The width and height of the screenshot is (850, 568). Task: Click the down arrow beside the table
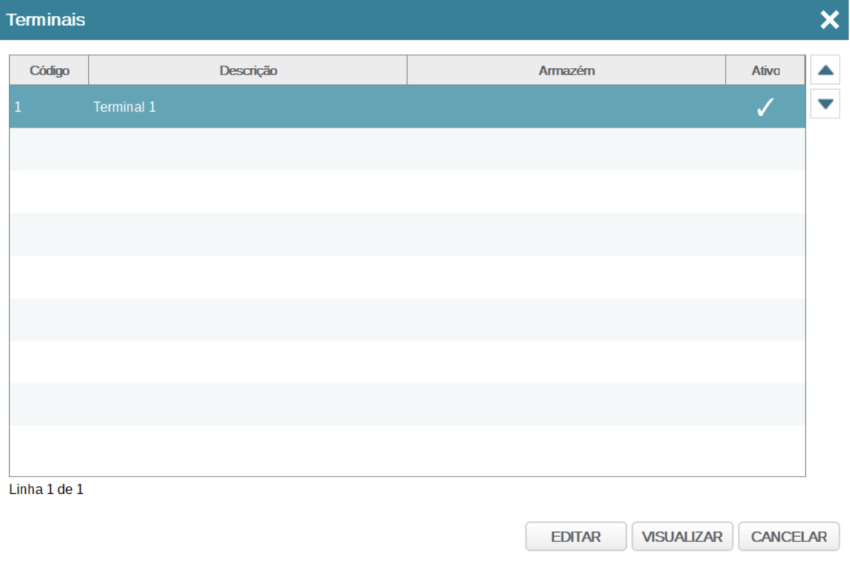click(825, 103)
